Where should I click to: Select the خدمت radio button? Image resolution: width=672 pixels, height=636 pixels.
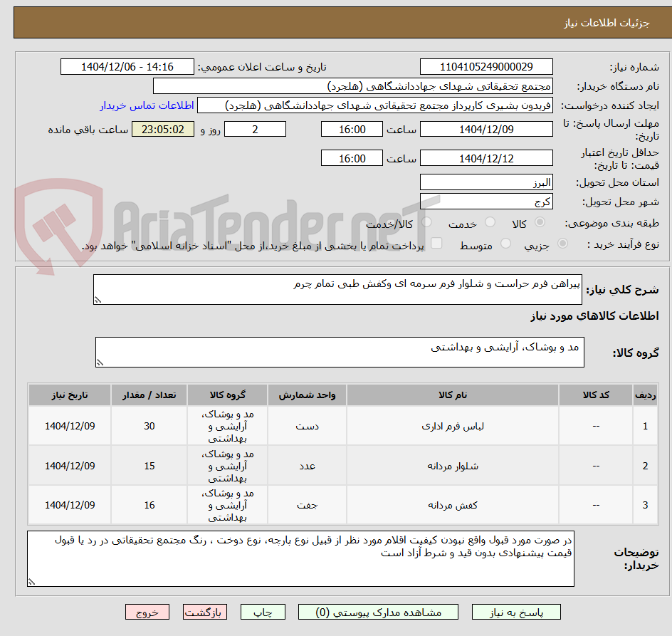tap(490, 222)
